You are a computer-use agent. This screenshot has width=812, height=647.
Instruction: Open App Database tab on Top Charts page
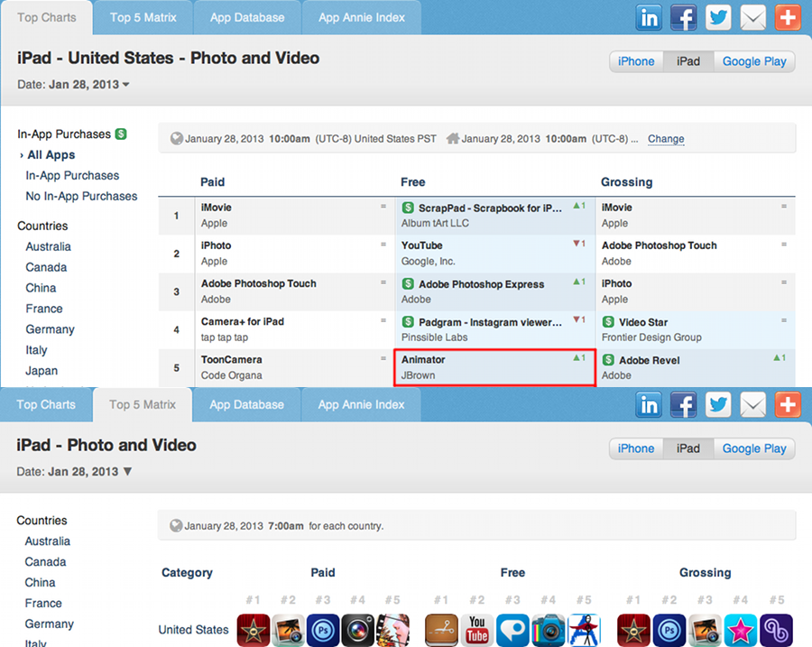[x=247, y=18]
